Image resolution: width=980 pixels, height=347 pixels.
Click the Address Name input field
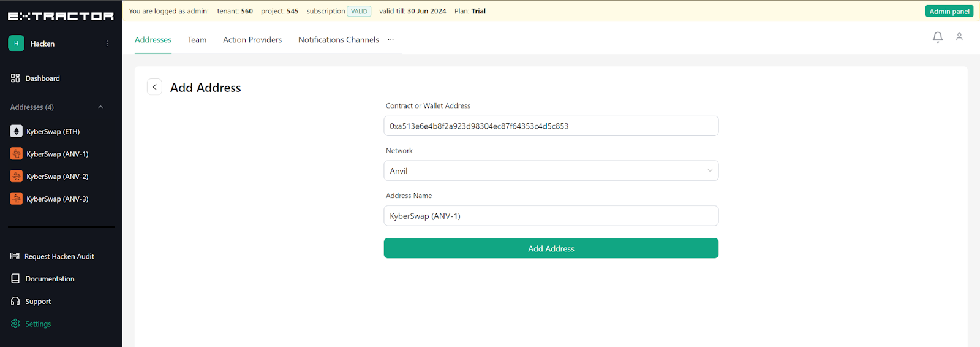pos(551,216)
